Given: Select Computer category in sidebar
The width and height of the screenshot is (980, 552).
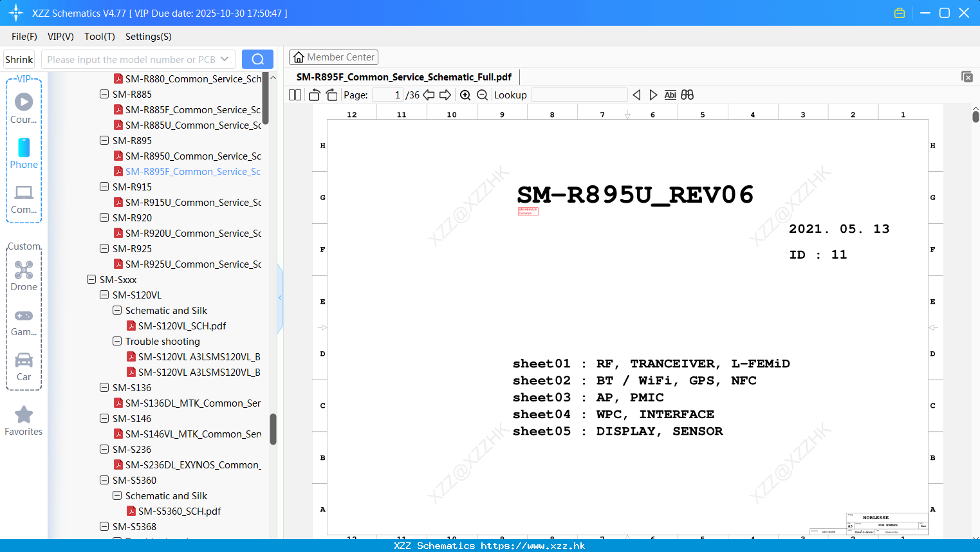Looking at the screenshot, I should tap(24, 199).
